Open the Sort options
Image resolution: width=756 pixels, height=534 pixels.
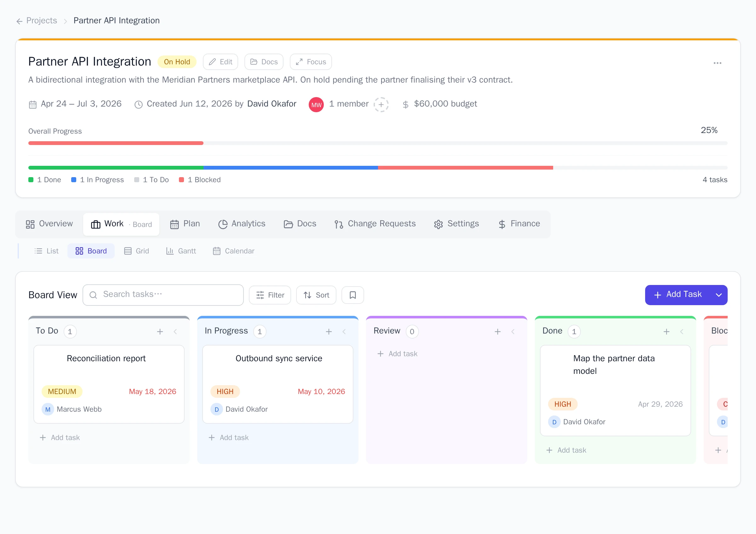click(x=316, y=295)
